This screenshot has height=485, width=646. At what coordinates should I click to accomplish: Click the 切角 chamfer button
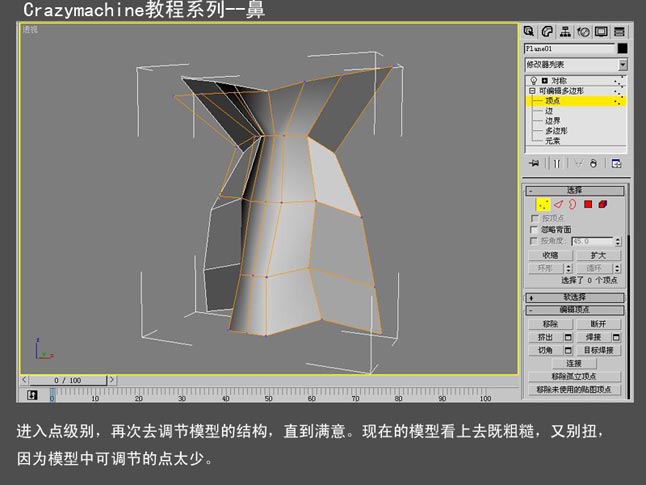tap(545, 351)
